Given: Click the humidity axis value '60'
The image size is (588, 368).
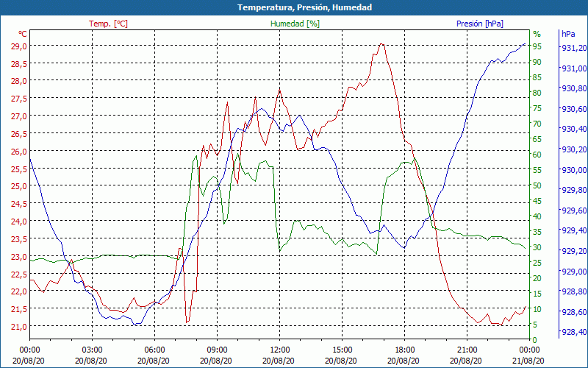Looking at the screenshot, I should point(537,155).
